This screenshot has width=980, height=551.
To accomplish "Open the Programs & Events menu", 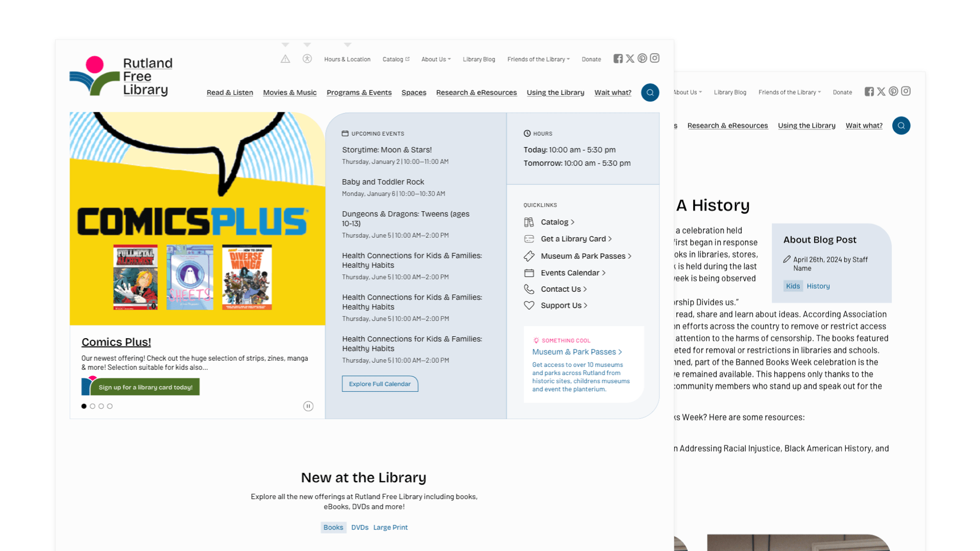I will point(359,92).
